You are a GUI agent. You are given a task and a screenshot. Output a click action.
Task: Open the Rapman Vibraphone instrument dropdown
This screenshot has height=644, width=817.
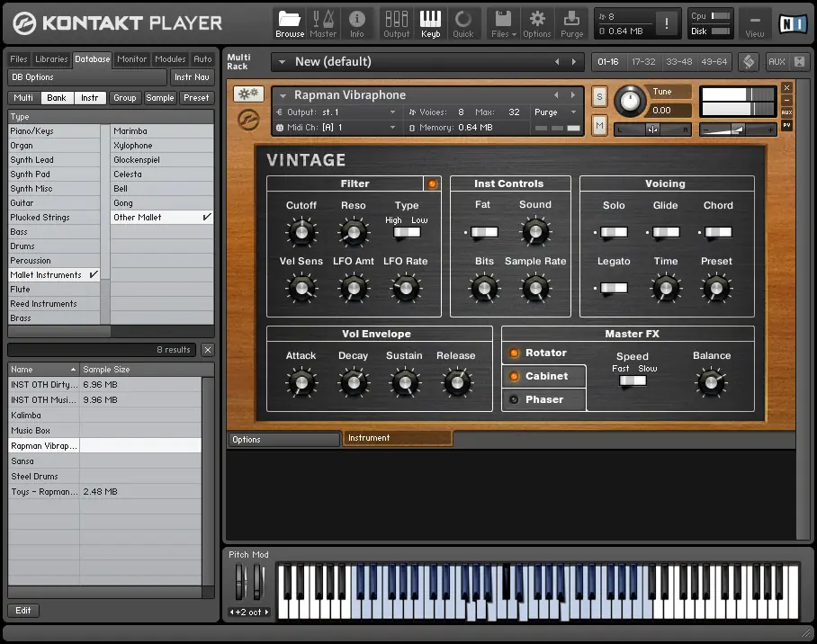[283, 95]
